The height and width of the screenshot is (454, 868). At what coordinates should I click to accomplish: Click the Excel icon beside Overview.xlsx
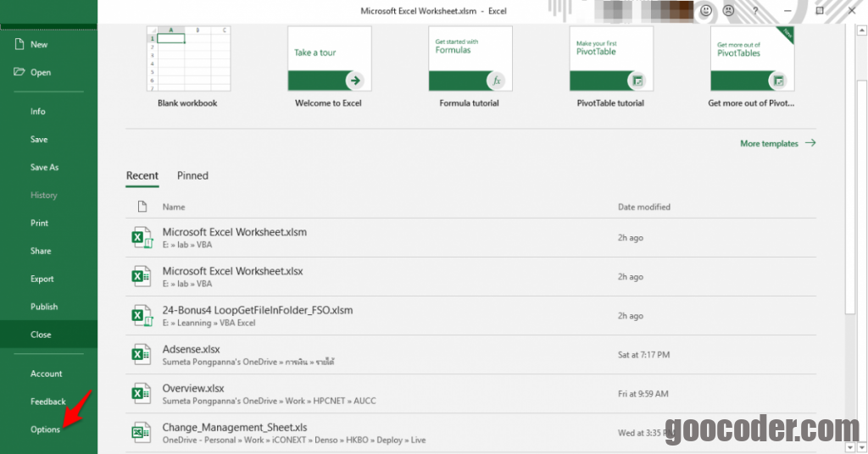(x=141, y=394)
